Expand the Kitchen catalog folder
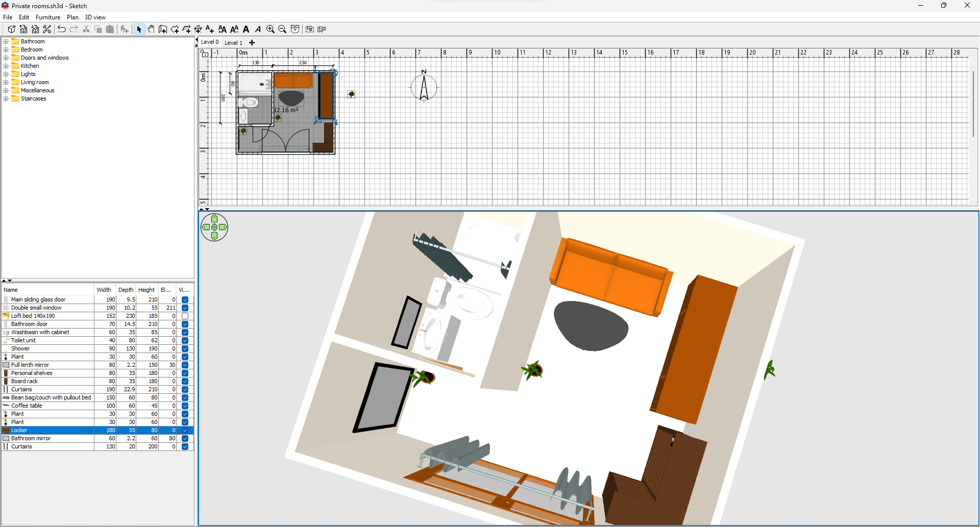 [6, 66]
